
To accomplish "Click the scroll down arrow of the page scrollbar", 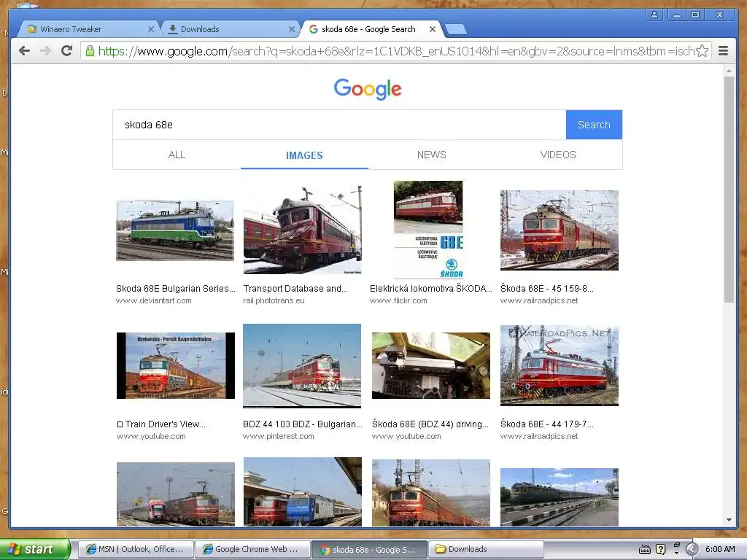I will (729, 520).
